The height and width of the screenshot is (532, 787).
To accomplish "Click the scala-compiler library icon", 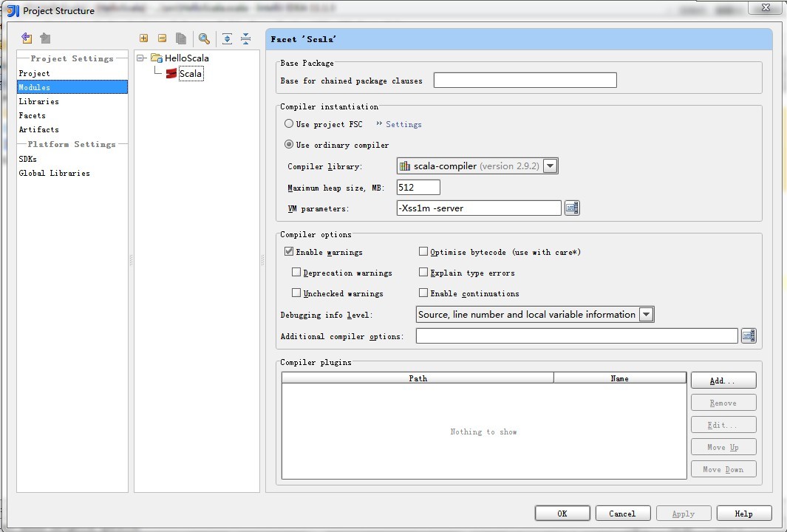I will 405,166.
